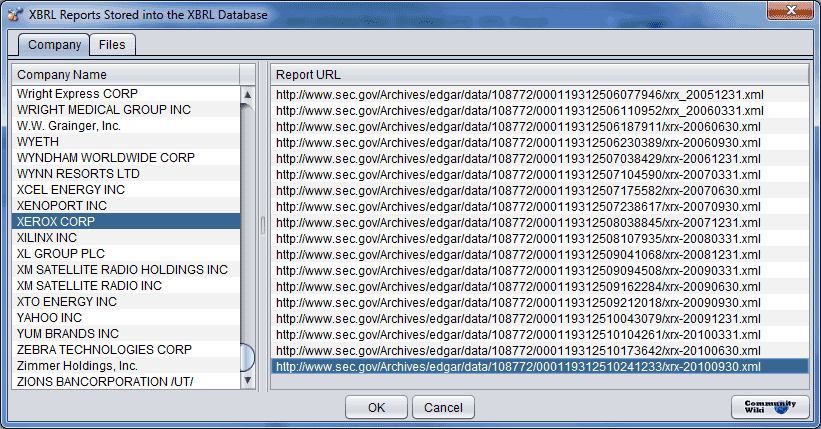Select Wright Express CORP in company list
Viewport: 821px width, 429px height.
click(x=126, y=94)
